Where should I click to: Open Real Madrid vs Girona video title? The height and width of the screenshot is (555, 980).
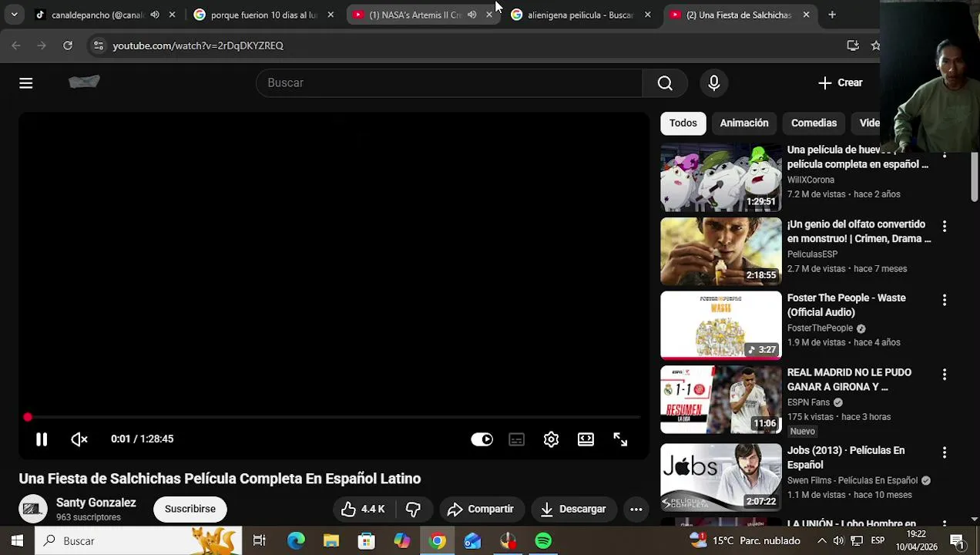click(849, 379)
